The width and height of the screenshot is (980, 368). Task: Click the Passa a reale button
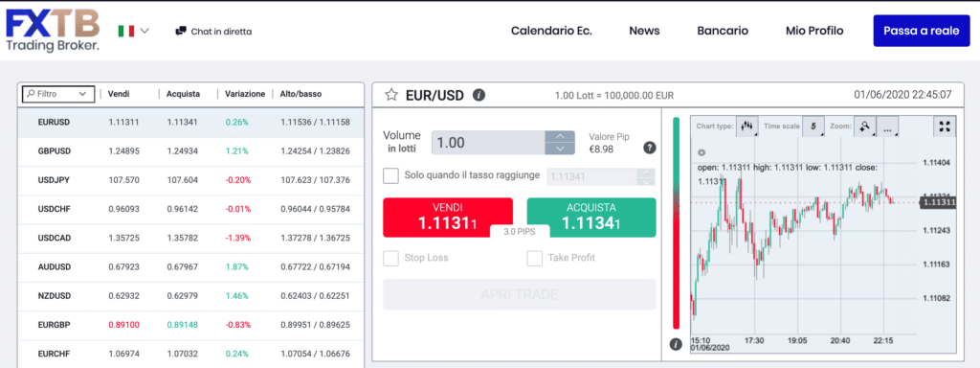922,31
